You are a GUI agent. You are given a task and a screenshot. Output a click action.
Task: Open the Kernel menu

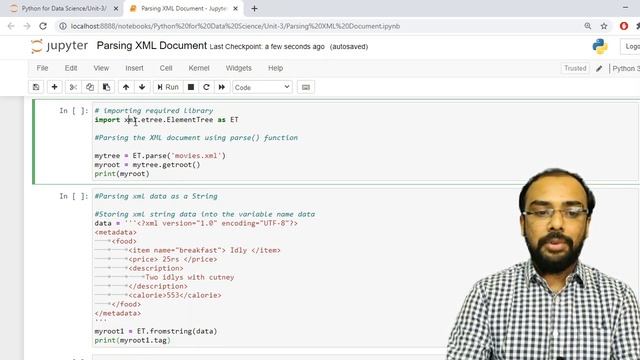coord(199,68)
